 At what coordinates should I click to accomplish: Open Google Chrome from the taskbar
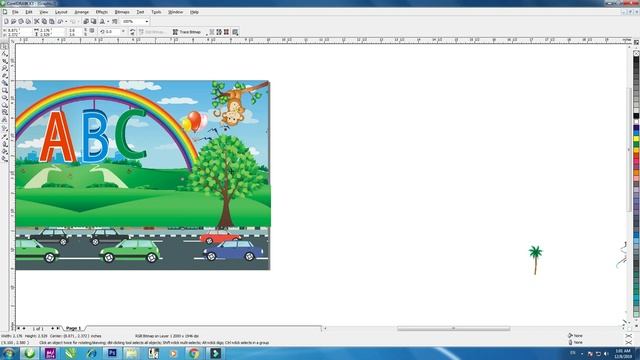[x=194, y=353]
